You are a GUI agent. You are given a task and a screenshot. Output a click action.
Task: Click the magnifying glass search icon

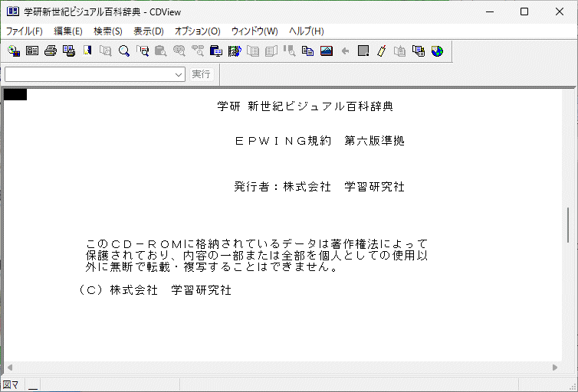(x=124, y=51)
